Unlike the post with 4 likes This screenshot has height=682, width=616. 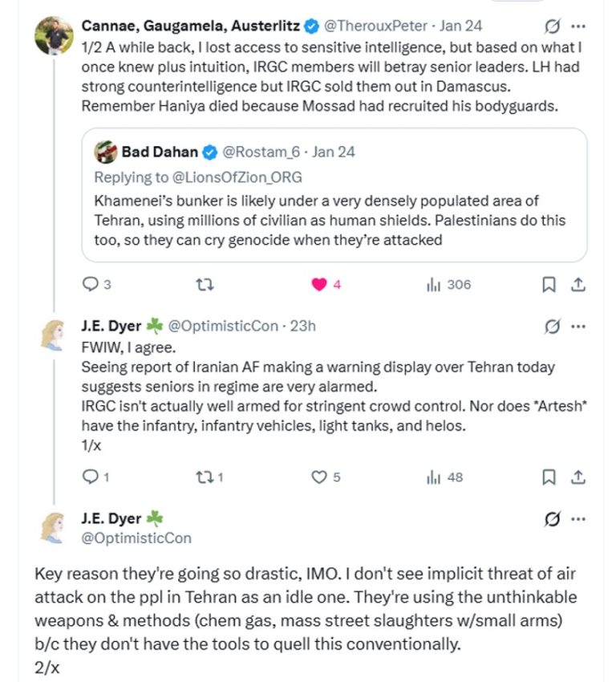pyautogui.click(x=319, y=284)
